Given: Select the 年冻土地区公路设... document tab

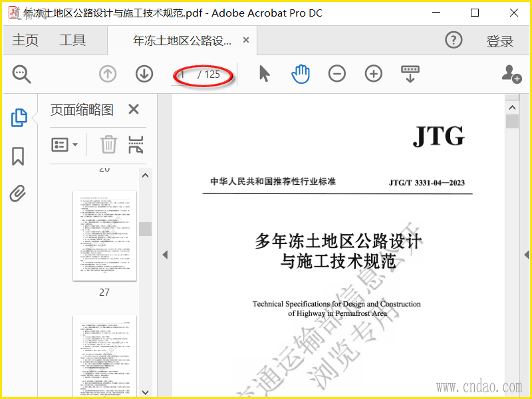Looking at the screenshot, I should point(182,41).
